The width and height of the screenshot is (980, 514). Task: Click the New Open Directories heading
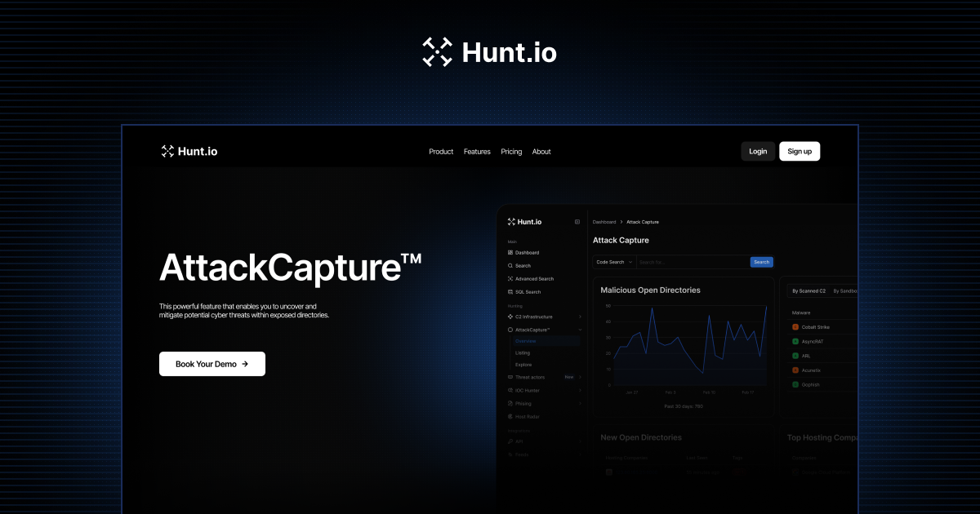(x=641, y=437)
